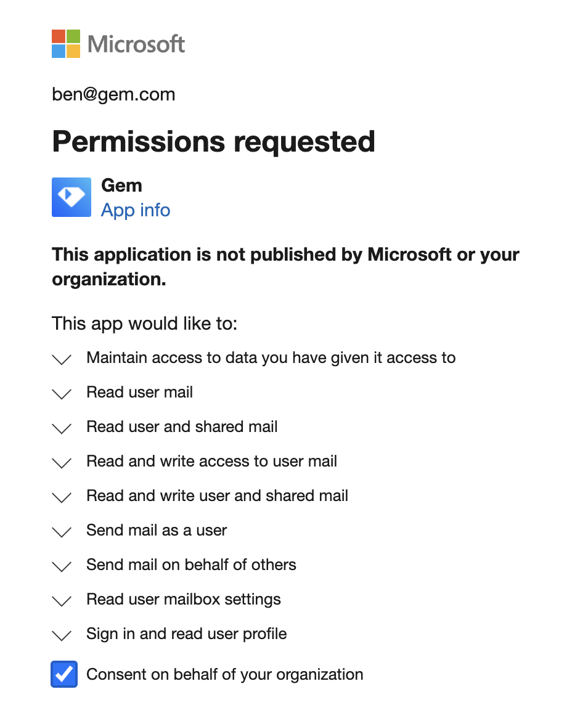The image size is (588, 705).
Task: Click the Microsoft wordmark text
Action: (x=136, y=44)
